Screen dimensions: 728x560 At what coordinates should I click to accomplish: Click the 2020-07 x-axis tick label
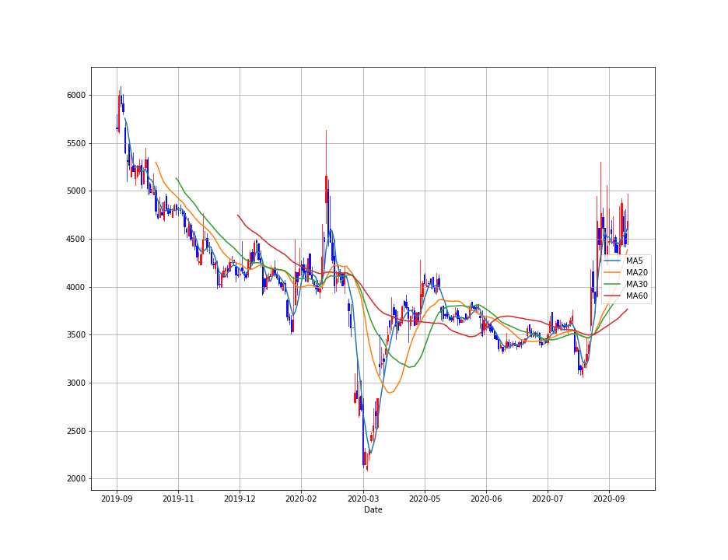(x=548, y=499)
